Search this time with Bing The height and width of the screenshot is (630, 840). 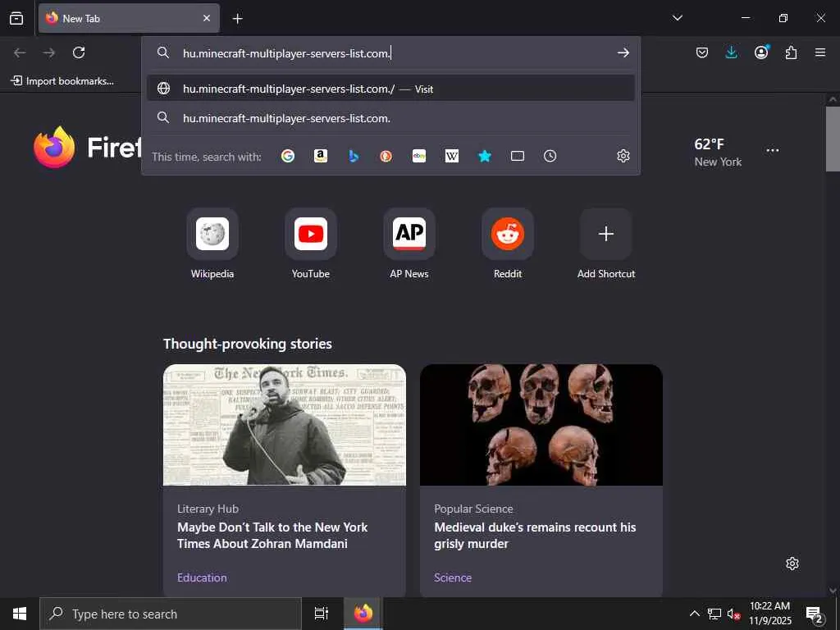(x=353, y=156)
